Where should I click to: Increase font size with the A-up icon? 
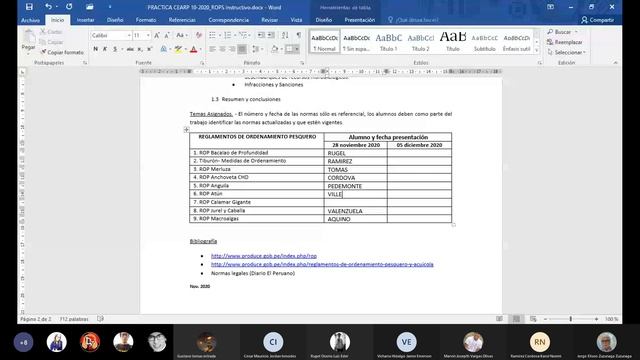pos(157,36)
